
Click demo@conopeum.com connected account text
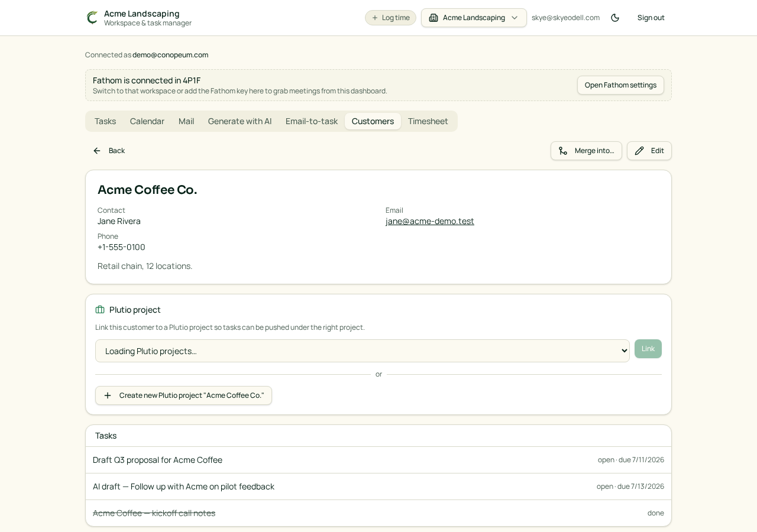tap(170, 55)
